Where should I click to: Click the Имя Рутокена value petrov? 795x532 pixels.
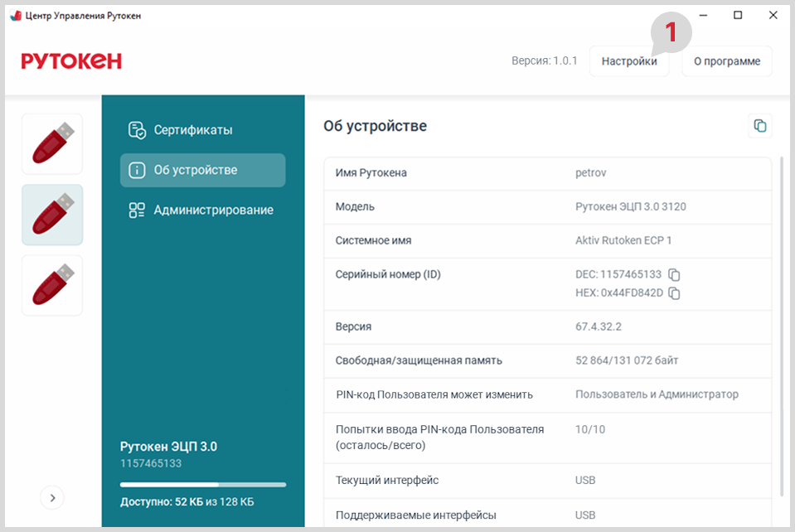[x=591, y=172]
